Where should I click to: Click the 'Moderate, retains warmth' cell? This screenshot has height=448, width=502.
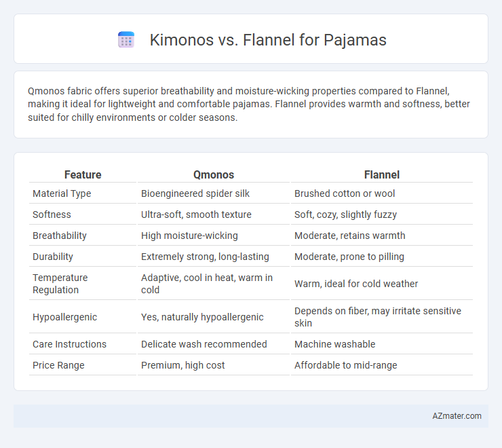349,236
